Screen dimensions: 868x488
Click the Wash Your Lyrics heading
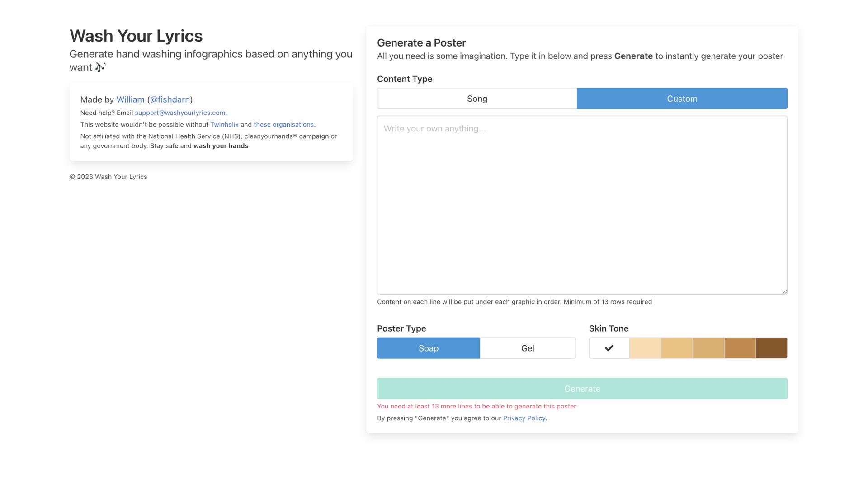coord(136,36)
